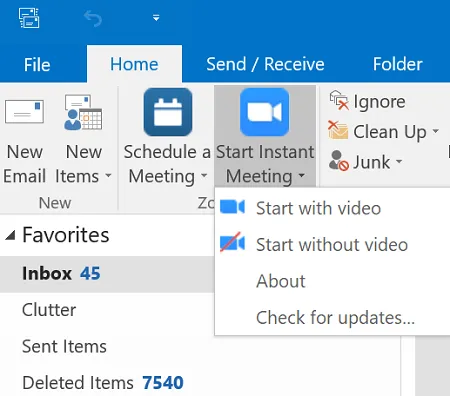Click the crossed-out camera icon in the menu

point(233,242)
